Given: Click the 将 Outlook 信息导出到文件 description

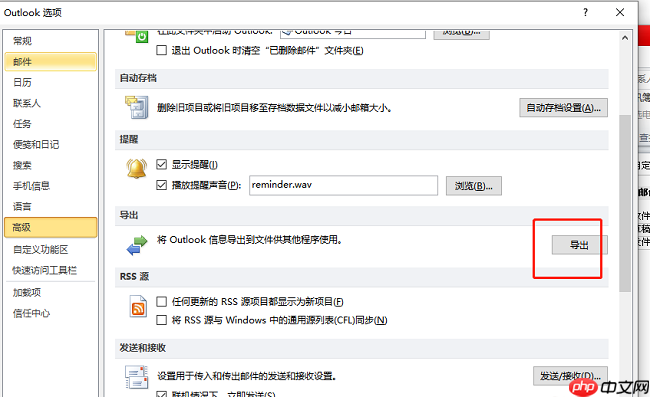Looking at the screenshot, I should point(249,240).
